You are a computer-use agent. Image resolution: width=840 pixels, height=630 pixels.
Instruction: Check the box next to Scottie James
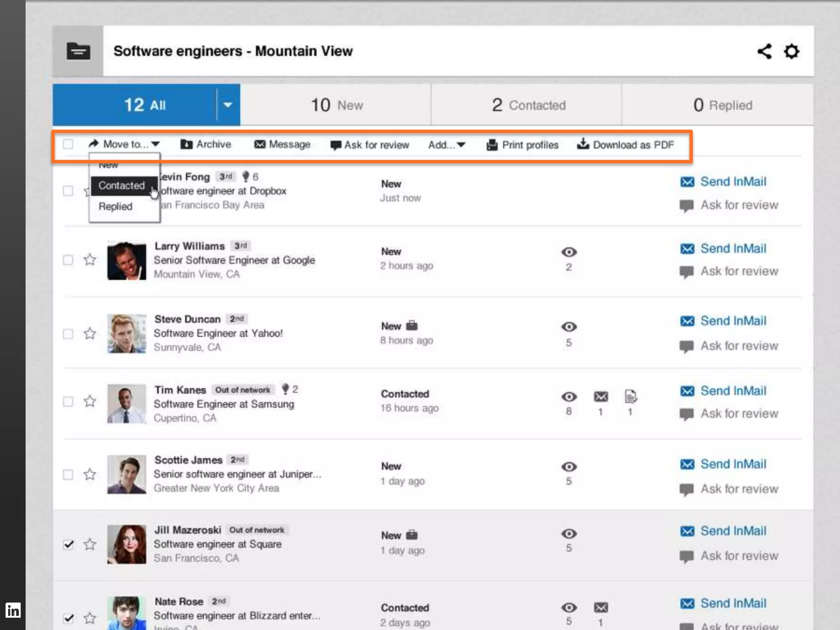pyautogui.click(x=68, y=475)
